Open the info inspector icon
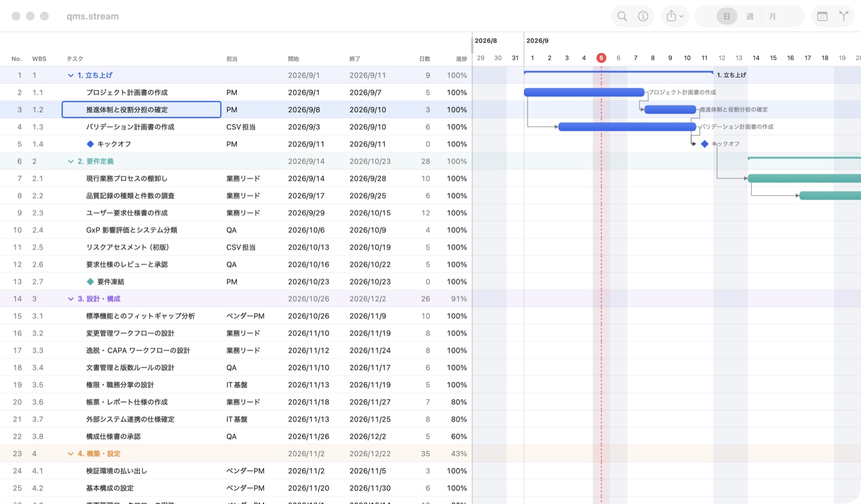 click(x=643, y=16)
